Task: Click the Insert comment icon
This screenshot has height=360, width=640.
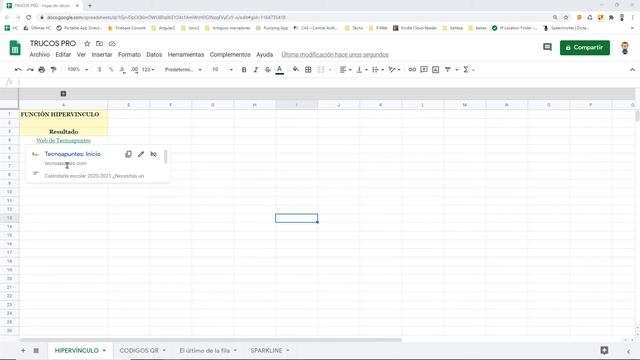Action: click(x=424, y=70)
